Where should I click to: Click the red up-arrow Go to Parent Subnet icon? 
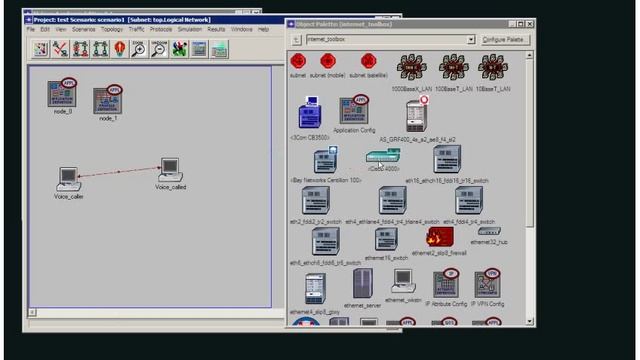click(120, 49)
